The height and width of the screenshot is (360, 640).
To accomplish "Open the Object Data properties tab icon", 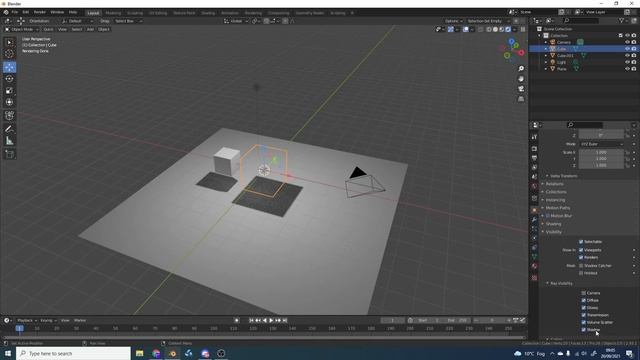I will tap(534, 257).
